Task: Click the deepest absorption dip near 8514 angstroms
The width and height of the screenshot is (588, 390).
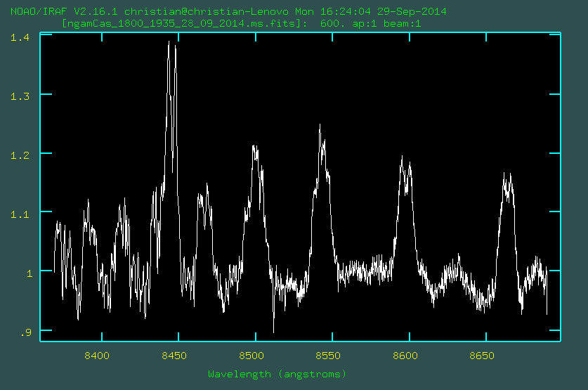Action: click(273, 331)
